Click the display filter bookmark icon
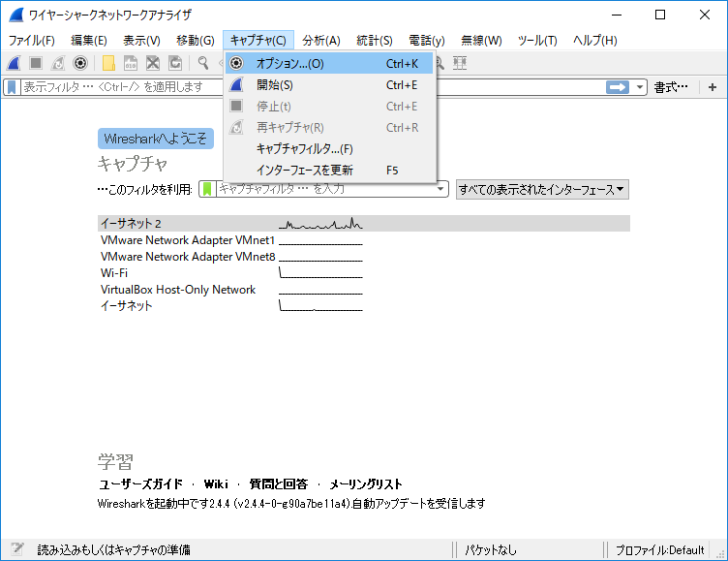The width and height of the screenshot is (728, 561). pos(12,87)
